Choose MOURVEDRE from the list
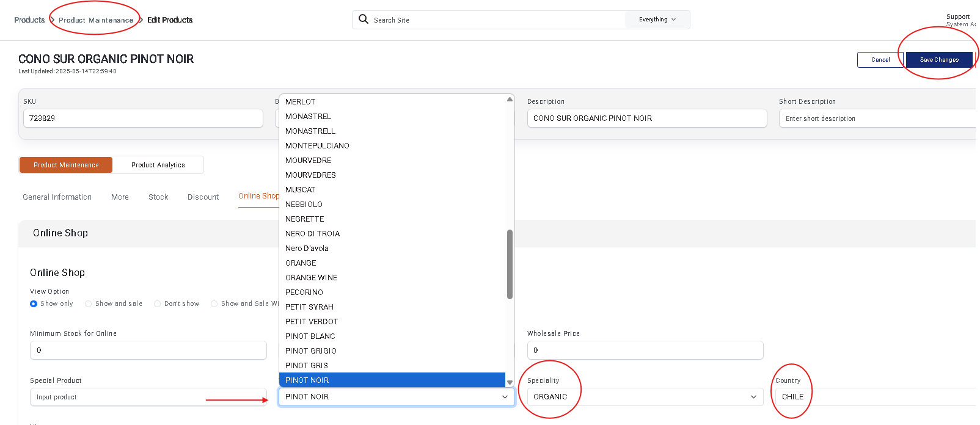 (392, 161)
